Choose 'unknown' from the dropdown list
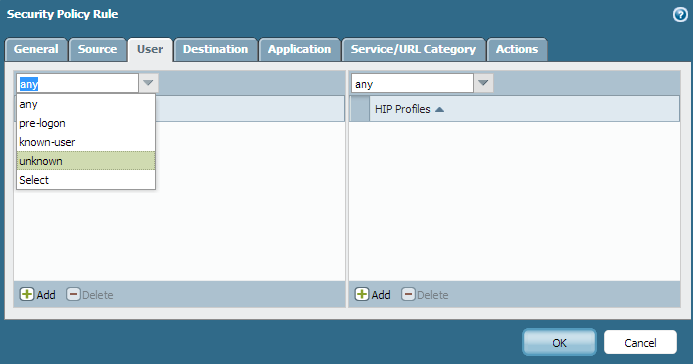The image size is (693, 364). (x=86, y=161)
